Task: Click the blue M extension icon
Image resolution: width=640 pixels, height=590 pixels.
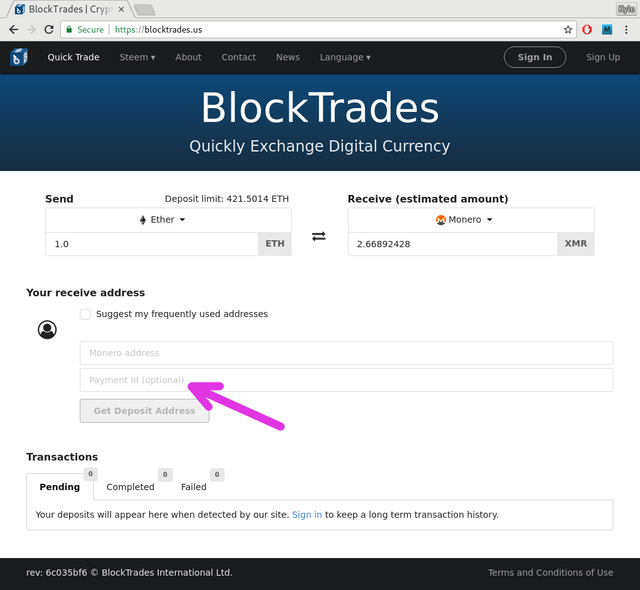Action: click(x=607, y=29)
